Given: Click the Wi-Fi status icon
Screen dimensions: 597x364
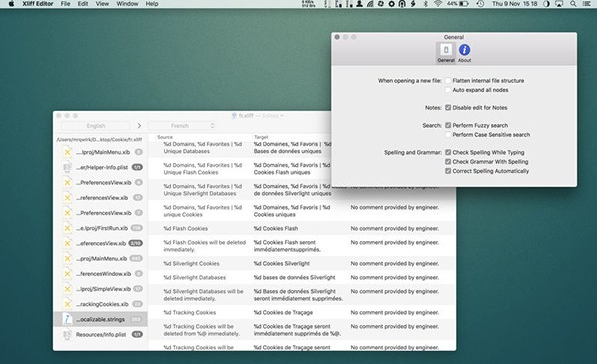Looking at the screenshot, I should pos(438,4).
